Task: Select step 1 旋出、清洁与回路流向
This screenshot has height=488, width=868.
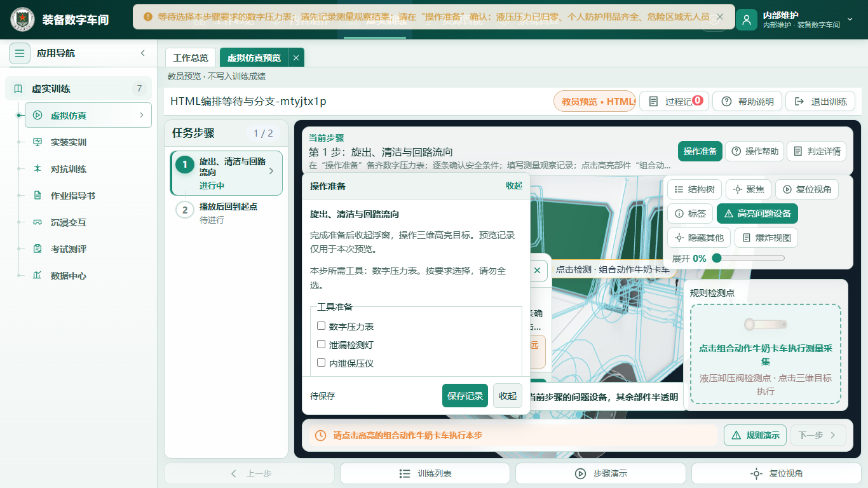Action: [226, 173]
